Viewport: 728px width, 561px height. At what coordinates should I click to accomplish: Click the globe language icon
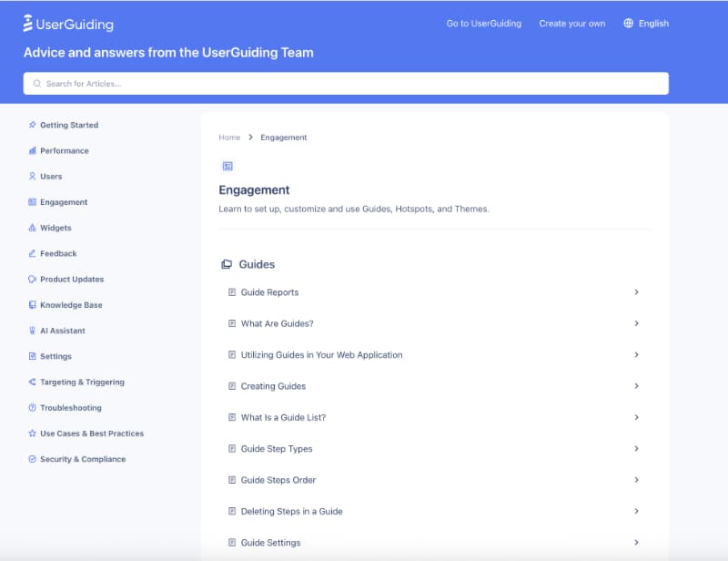(628, 24)
